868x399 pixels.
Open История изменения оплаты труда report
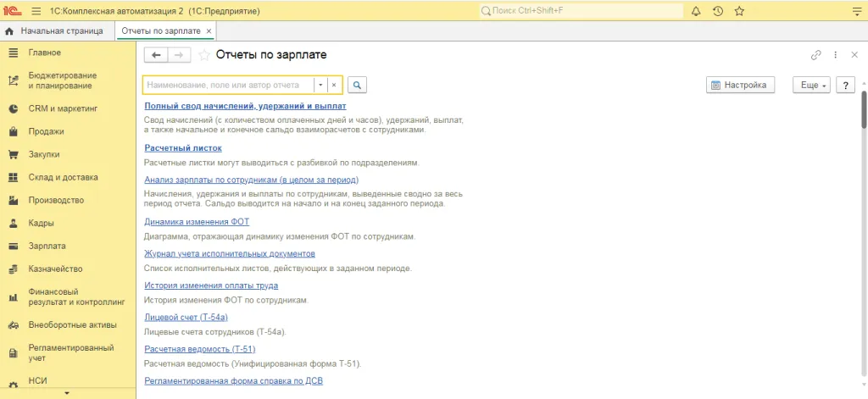[x=211, y=285]
